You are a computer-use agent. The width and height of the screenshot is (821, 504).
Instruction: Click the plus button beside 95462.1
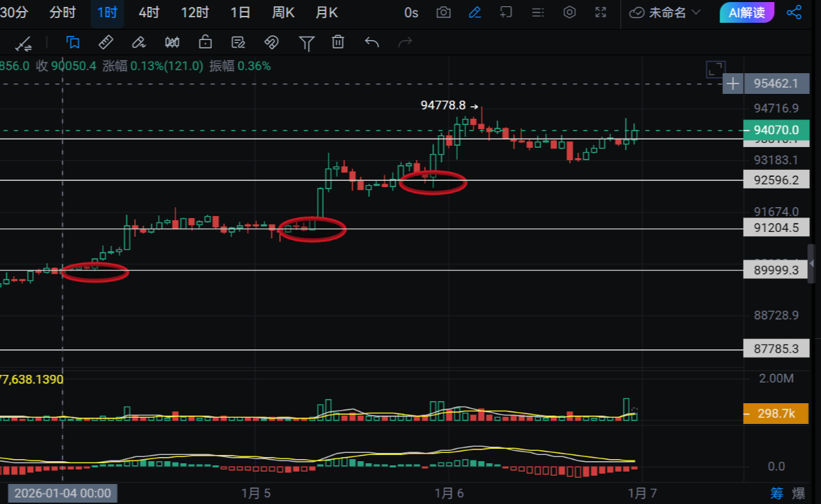click(x=732, y=84)
